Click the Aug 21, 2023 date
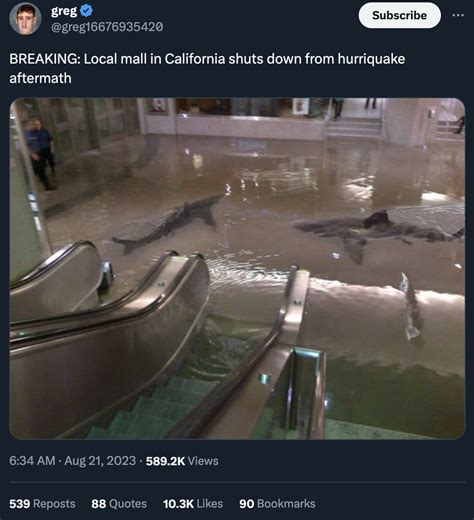This screenshot has width=474, height=520. [100, 461]
